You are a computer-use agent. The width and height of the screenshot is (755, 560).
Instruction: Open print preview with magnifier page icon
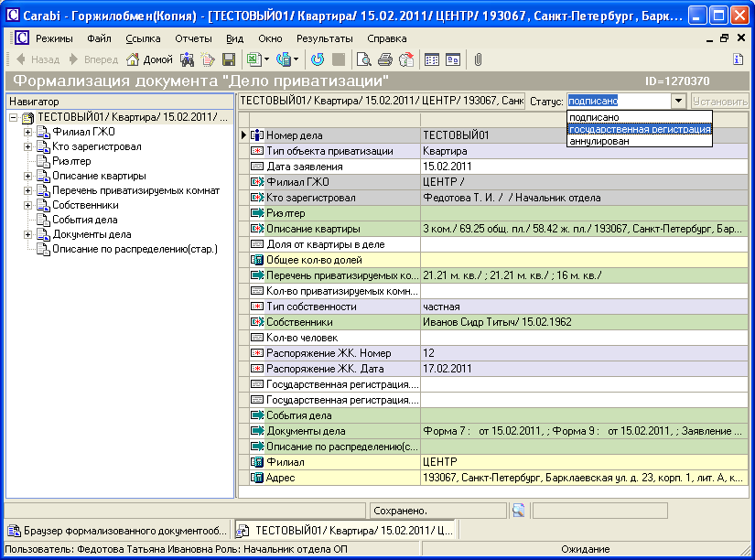(x=364, y=59)
